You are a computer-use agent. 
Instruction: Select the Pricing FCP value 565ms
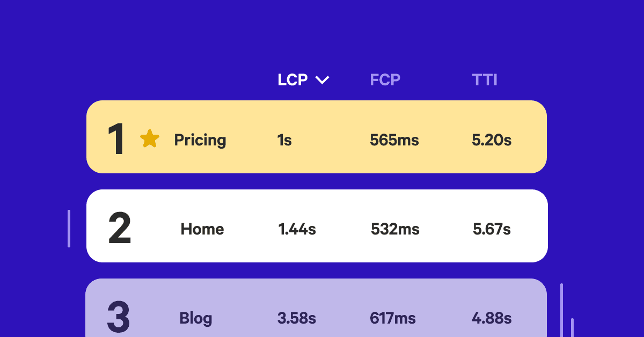pos(394,140)
